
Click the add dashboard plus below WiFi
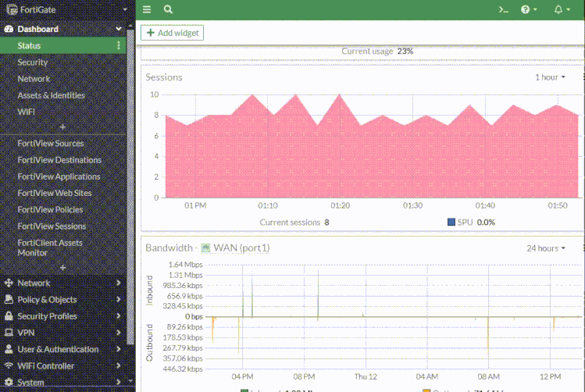(62, 127)
